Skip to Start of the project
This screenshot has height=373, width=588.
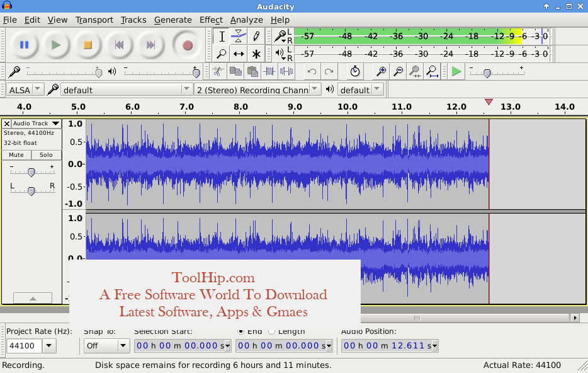coord(119,45)
